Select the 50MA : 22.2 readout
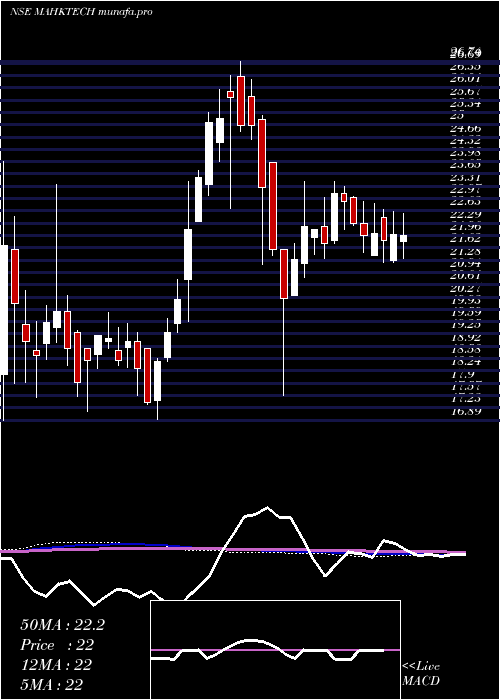The image size is (500, 700). pos(62,625)
